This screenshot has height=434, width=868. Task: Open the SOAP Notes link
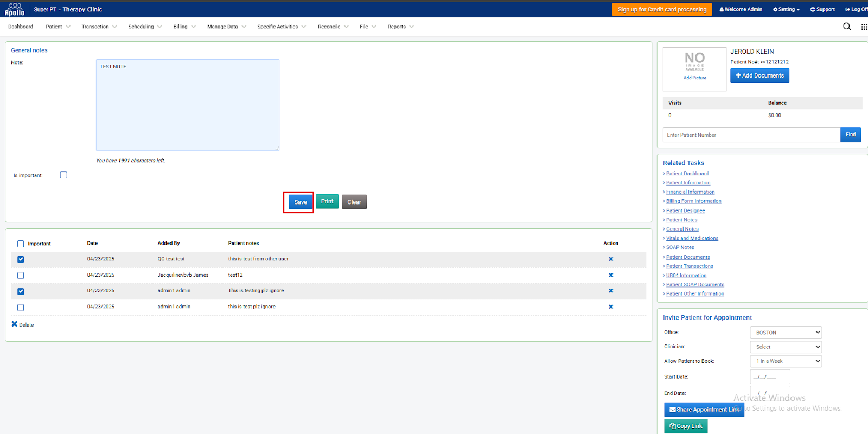tap(680, 247)
